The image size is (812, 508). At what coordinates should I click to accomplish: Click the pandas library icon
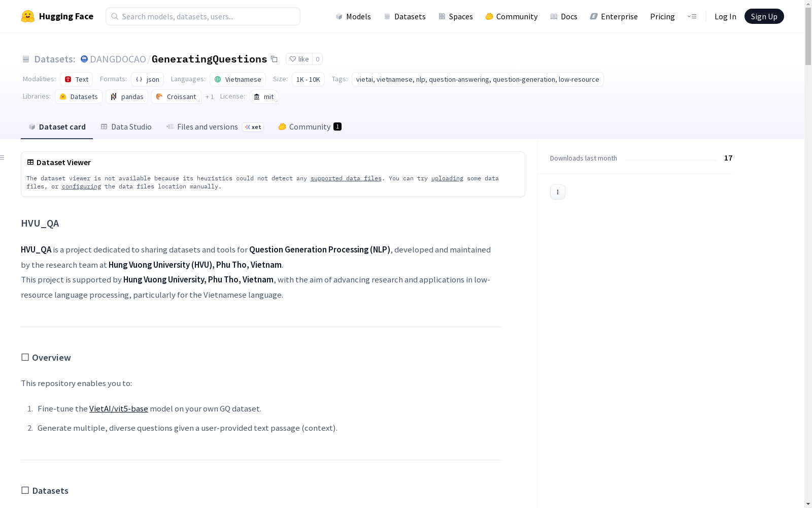[x=114, y=97]
